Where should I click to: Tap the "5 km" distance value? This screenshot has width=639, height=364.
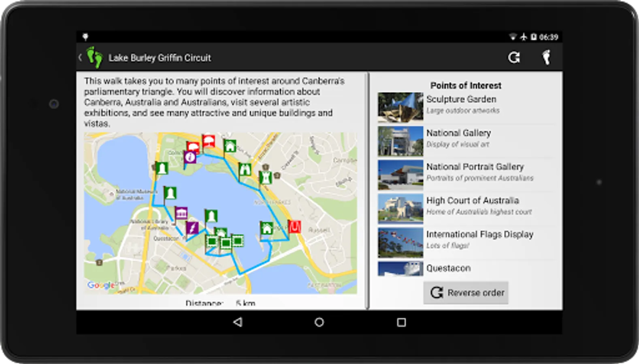[x=245, y=303]
